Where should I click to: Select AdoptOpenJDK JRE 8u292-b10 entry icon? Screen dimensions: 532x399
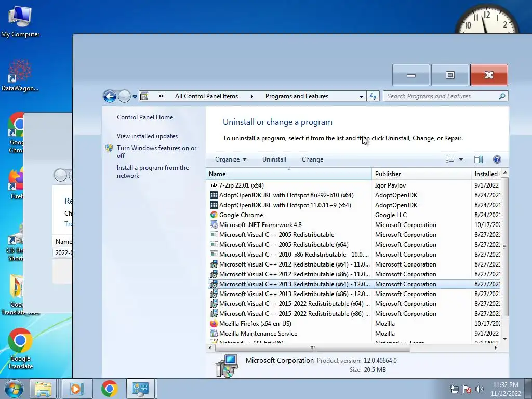point(214,195)
